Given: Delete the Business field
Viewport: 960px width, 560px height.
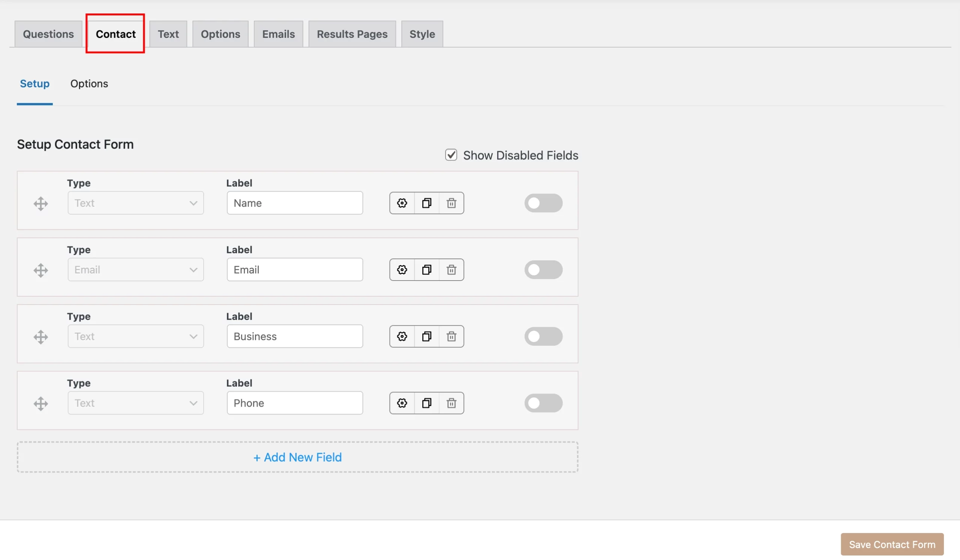Looking at the screenshot, I should coord(451,336).
